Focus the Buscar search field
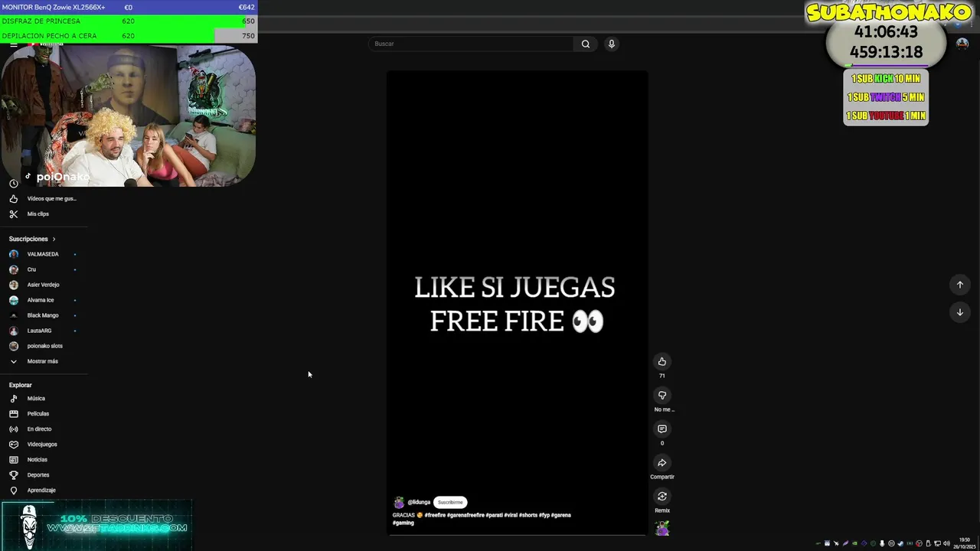The height and width of the screenshot is (551, 980). (471, 44)
